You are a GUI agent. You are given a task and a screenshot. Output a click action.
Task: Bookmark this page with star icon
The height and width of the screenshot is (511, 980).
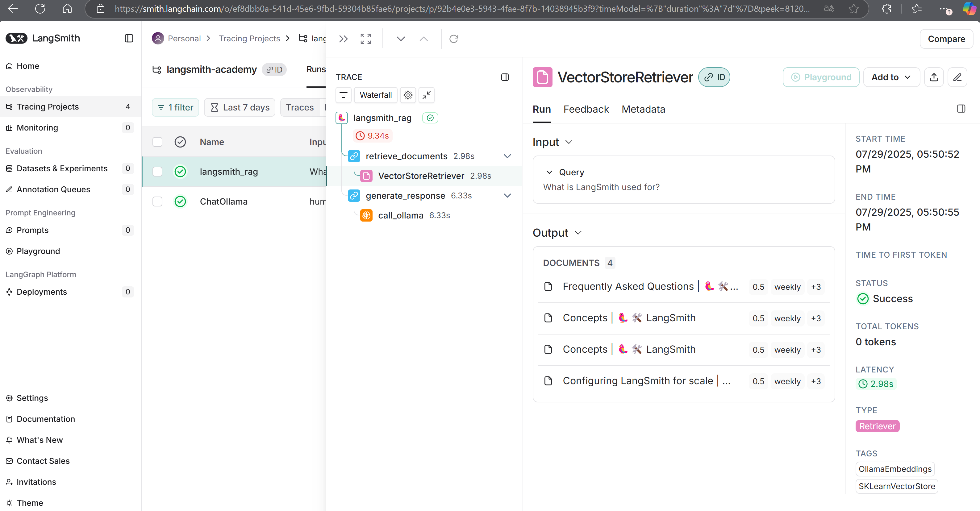tap(853, 9)
